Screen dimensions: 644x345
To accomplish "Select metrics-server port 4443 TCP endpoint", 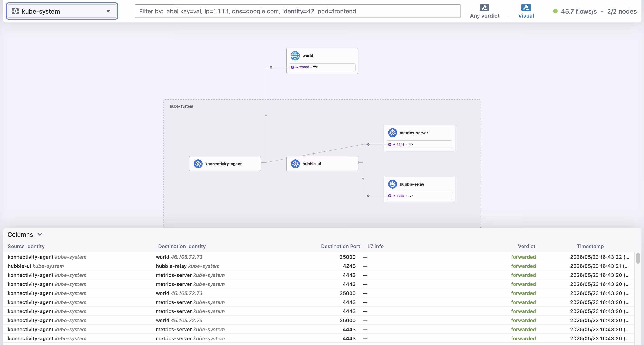I will click(419, 144).
